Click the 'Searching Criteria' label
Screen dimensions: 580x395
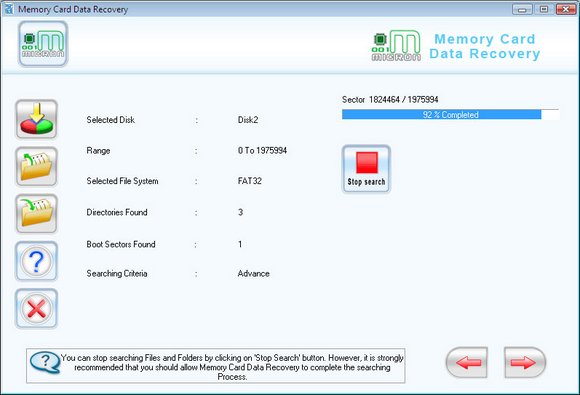pyautogui.click(x=117, y=273)
